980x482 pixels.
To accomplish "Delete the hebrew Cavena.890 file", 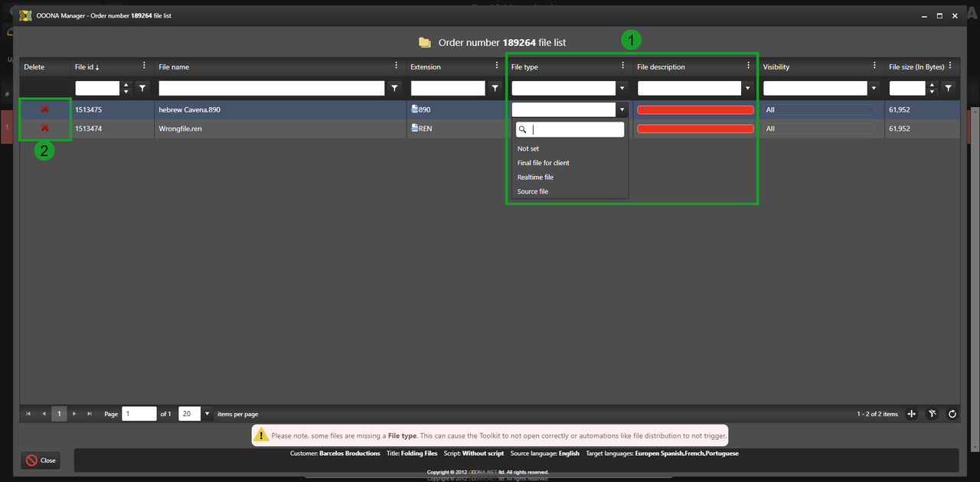I will click(x=44, y=109).
